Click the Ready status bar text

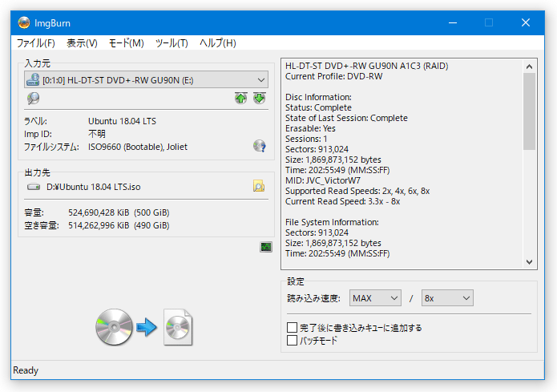26,370
